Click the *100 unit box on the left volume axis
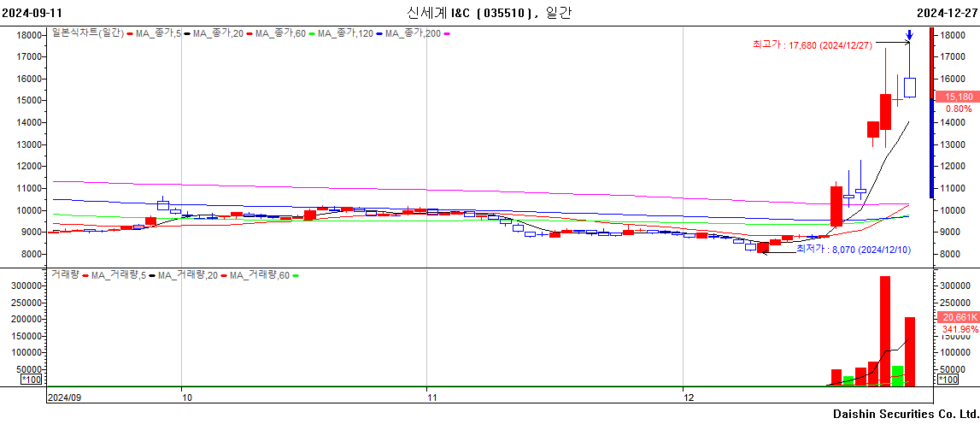980x424 pixels. 32,379
